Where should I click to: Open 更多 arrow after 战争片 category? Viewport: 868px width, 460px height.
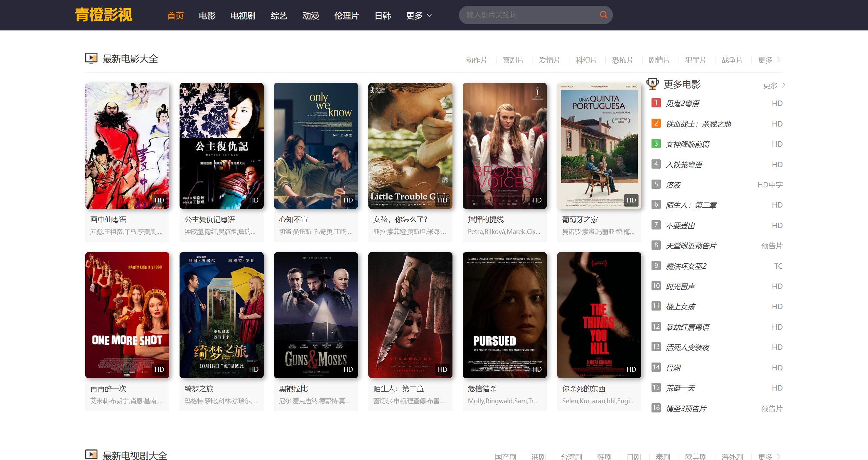tap(769, 60)
